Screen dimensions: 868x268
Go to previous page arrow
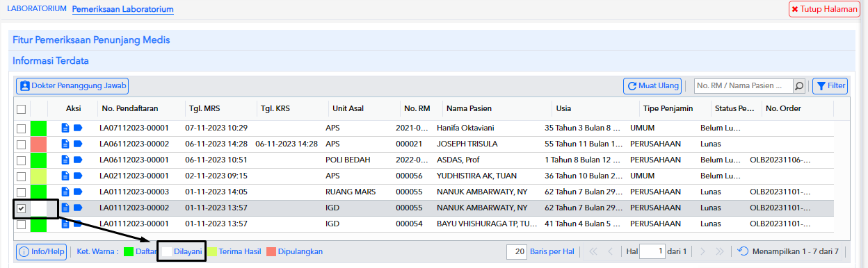click(x=610, y=251)
